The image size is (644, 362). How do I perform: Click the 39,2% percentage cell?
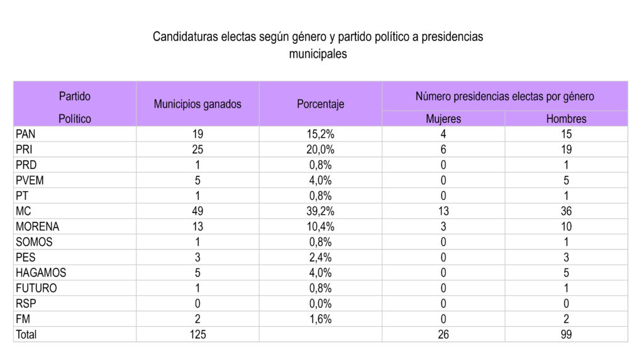(320, 211)
